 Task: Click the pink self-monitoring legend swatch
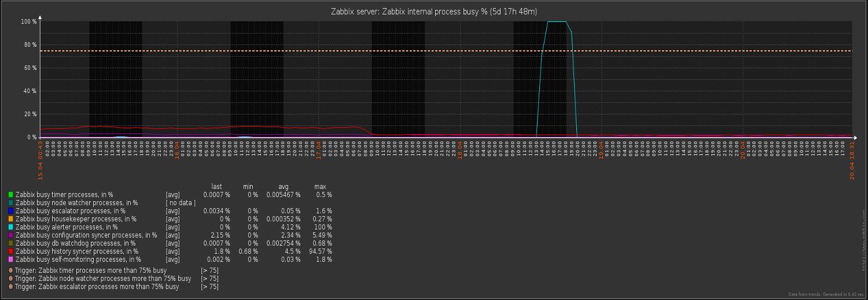[x=10, y=260]
